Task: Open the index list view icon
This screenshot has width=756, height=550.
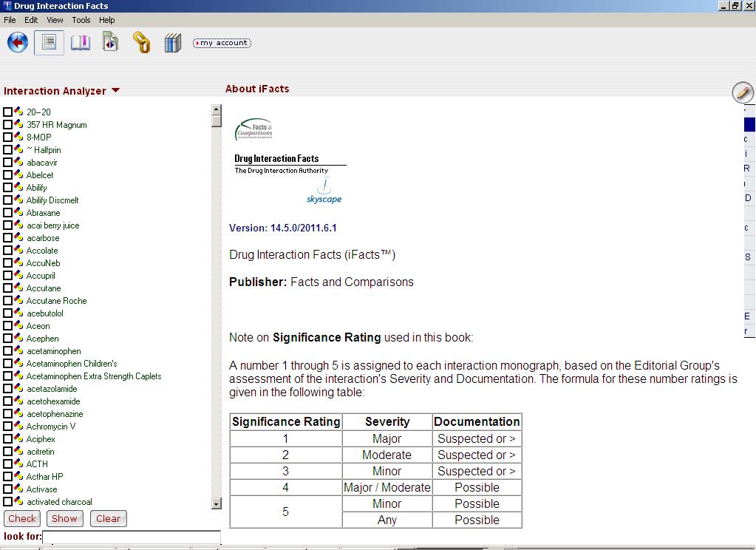Action: 49,43
